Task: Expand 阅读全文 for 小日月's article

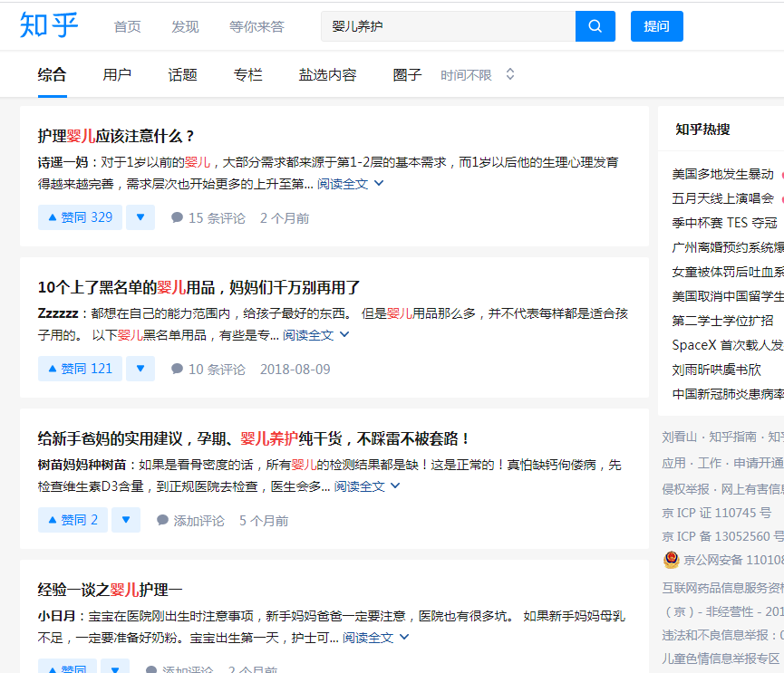Action: click(x=375, y=638)
